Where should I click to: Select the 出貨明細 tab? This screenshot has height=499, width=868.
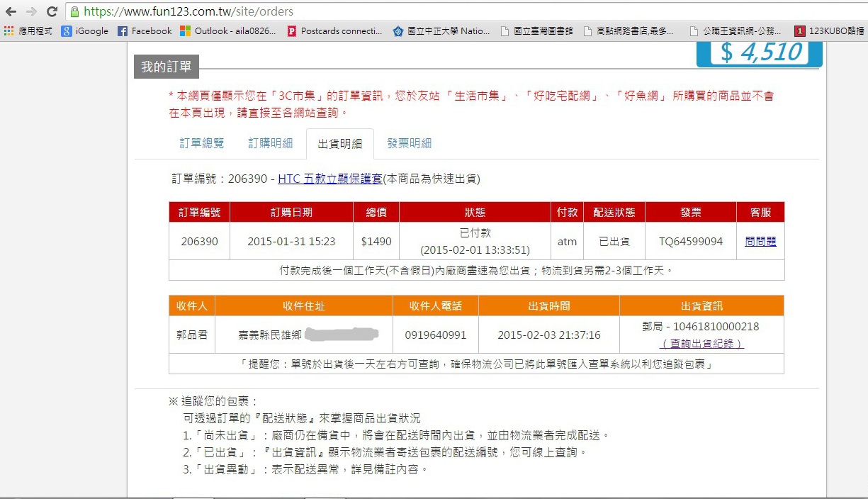[x=340, y=144]
